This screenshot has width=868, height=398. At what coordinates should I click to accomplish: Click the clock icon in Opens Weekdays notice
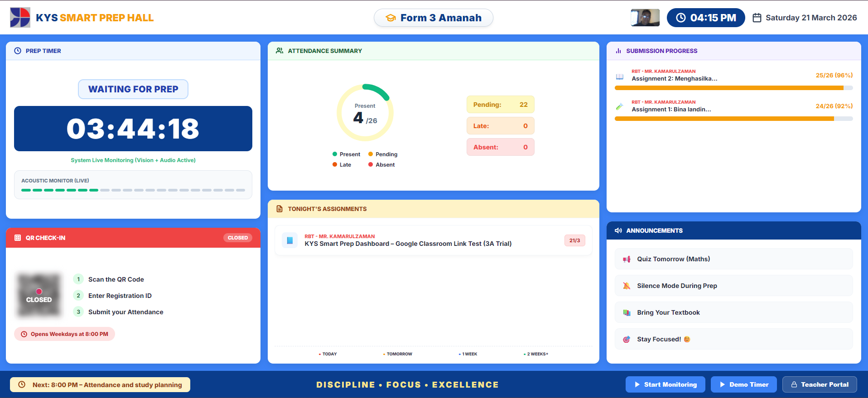(24, 334)
